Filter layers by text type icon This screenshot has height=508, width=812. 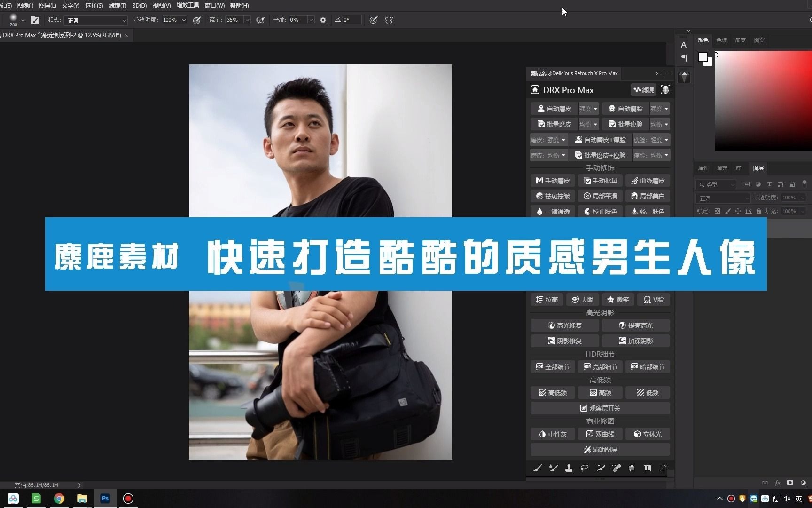[x=769, y=184]
